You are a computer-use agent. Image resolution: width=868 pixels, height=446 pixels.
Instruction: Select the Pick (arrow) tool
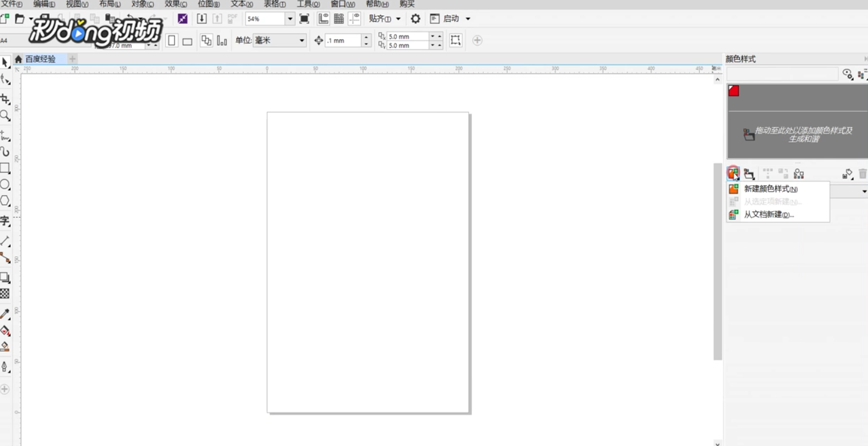coord(5,62)
